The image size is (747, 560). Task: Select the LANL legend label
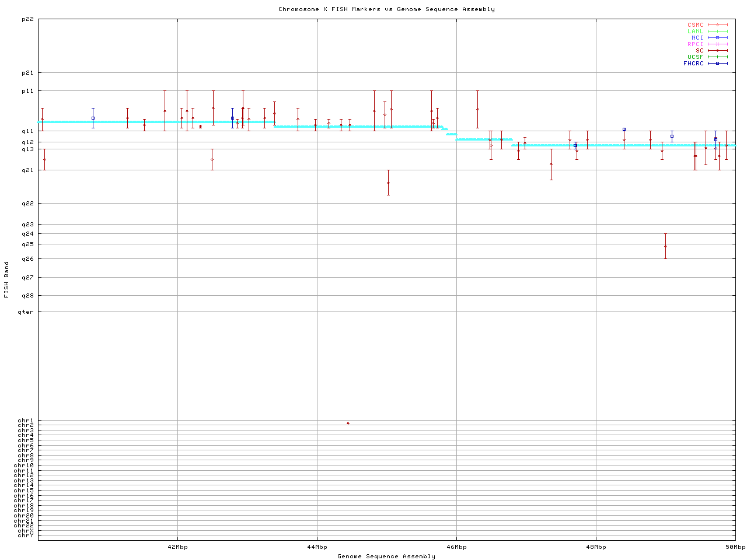click(695, 32)
